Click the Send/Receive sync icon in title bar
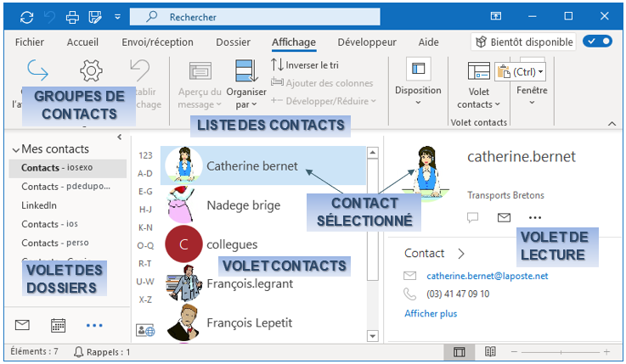 pyautogui.click(x=26, y=17)
